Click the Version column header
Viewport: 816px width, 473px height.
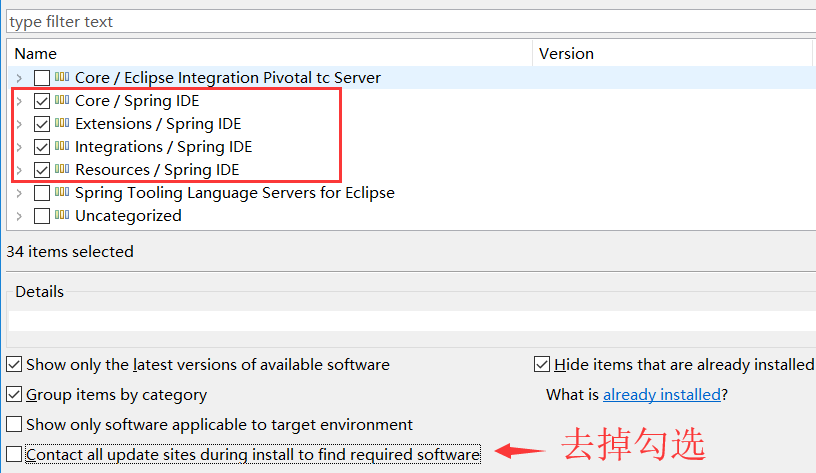[x=566, y=54]
